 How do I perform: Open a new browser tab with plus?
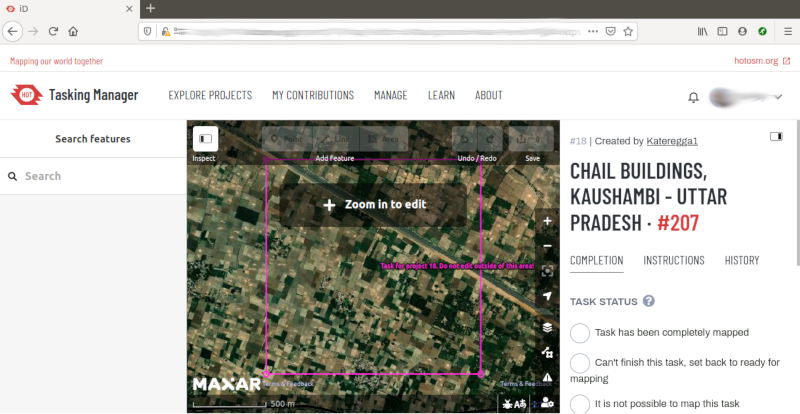tap(150, 8)
